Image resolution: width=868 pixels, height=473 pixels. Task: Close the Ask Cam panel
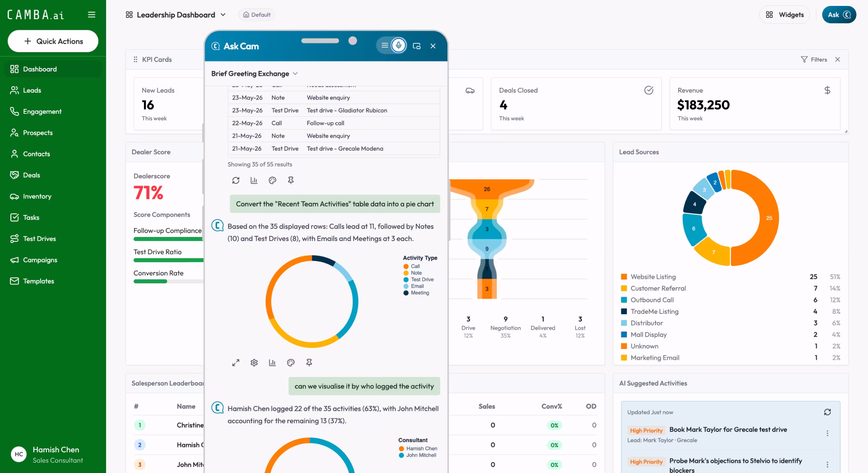pos(433,46)
